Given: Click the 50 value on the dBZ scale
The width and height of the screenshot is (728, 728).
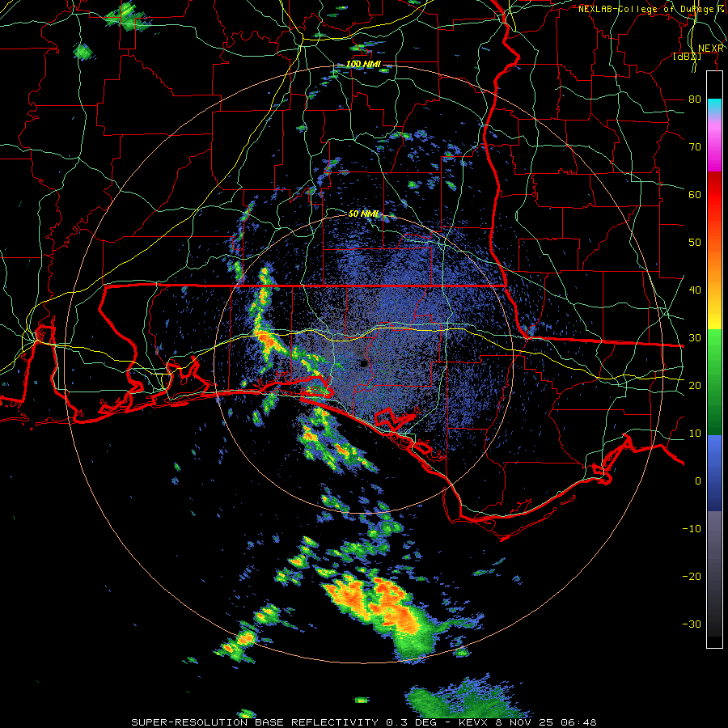Looking at the screenshot, I should click(695, 243).
